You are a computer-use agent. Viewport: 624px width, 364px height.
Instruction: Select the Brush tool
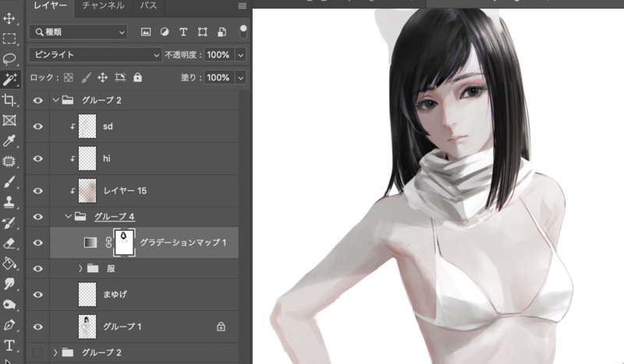9,182
